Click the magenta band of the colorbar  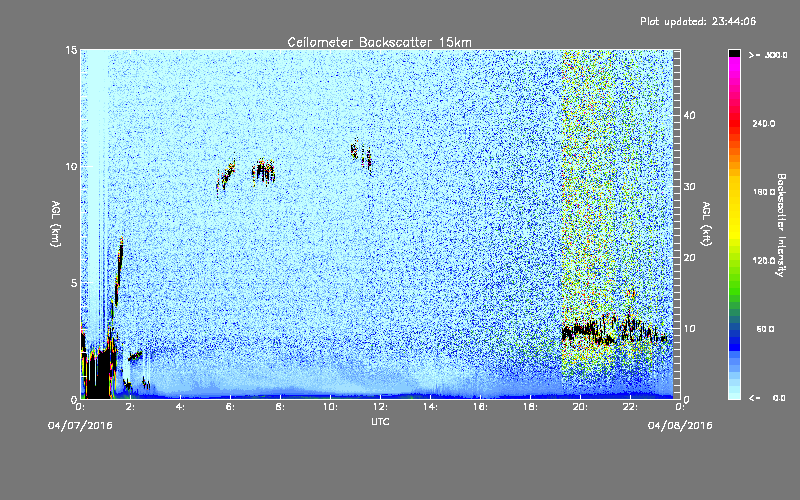pyautogui.click(x=734, y=64)
